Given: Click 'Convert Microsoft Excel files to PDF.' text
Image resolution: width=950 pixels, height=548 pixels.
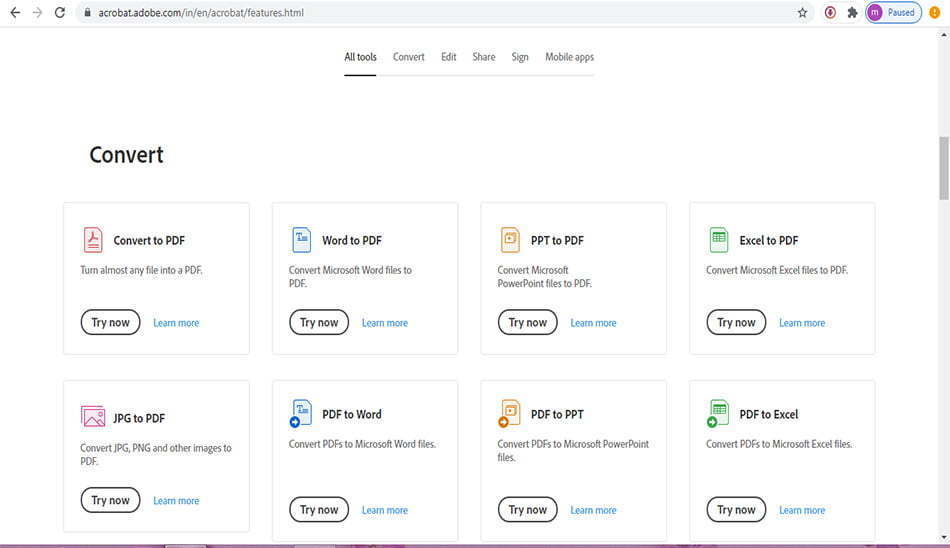Looking at the screenshot, I should pyautogui.click(x=777, y=270).
